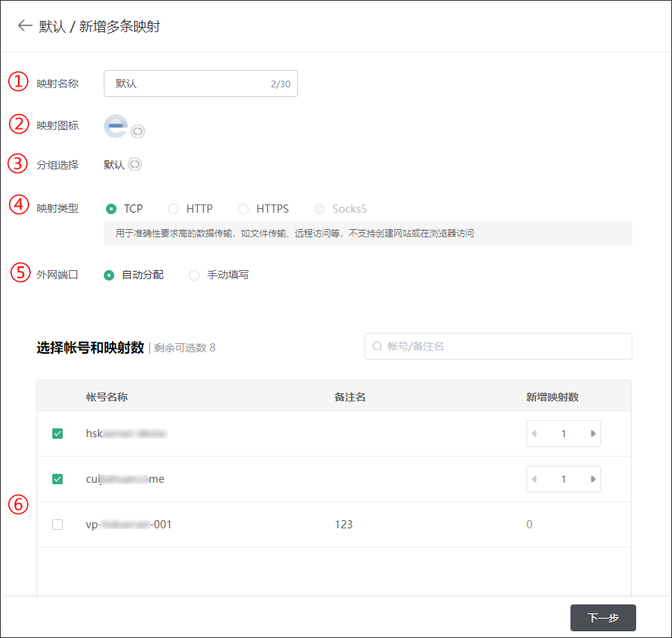Increase mapping count for hsk account
Screen dimensions: 672x638
point(593,434)
